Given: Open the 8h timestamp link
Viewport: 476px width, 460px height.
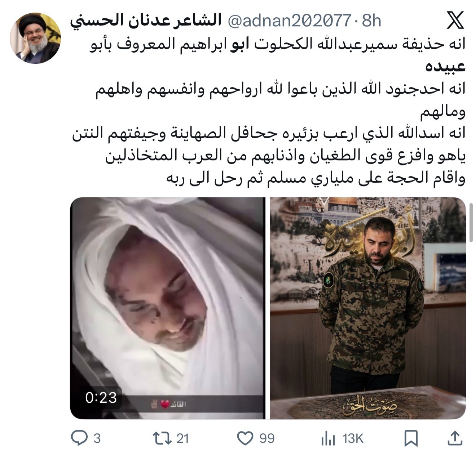Looking at the screenshot, I should [371, 21].
